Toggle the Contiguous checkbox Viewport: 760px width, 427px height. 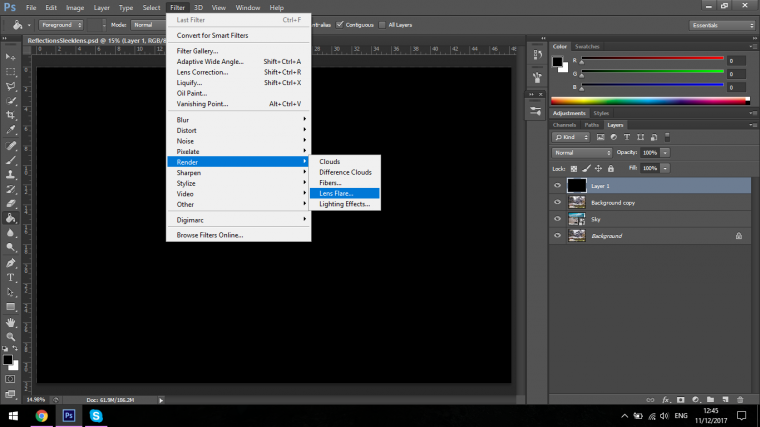(x=340, y=25)
